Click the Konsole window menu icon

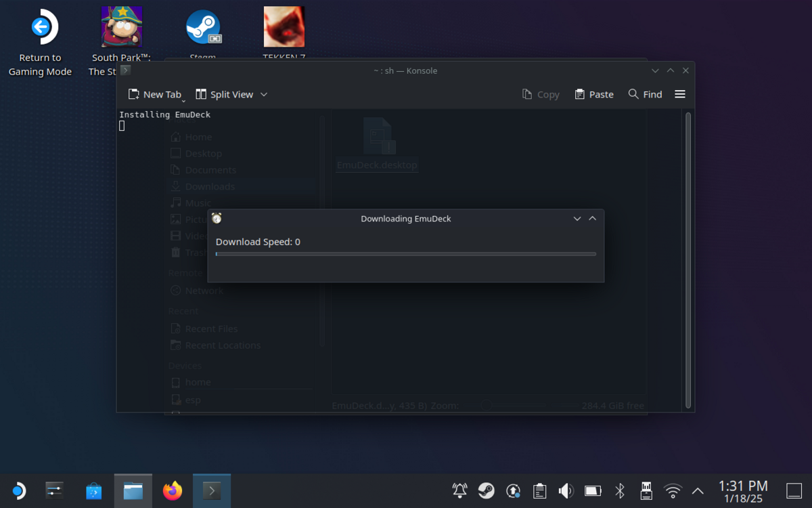tap(125, 70)
